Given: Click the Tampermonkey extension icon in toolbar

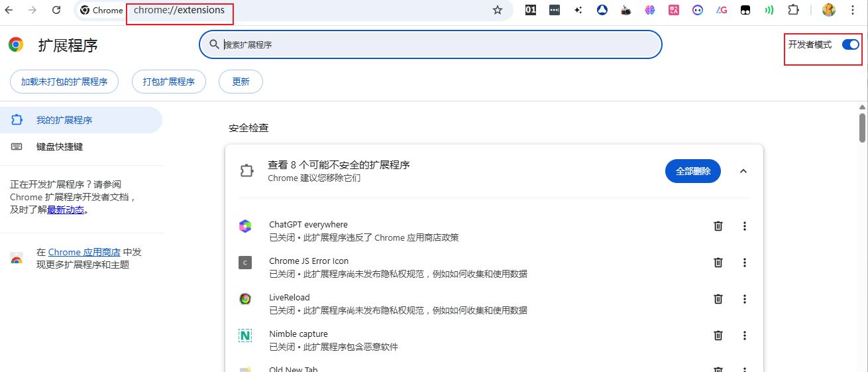Looking at the screenshot, I should point(745,10).
